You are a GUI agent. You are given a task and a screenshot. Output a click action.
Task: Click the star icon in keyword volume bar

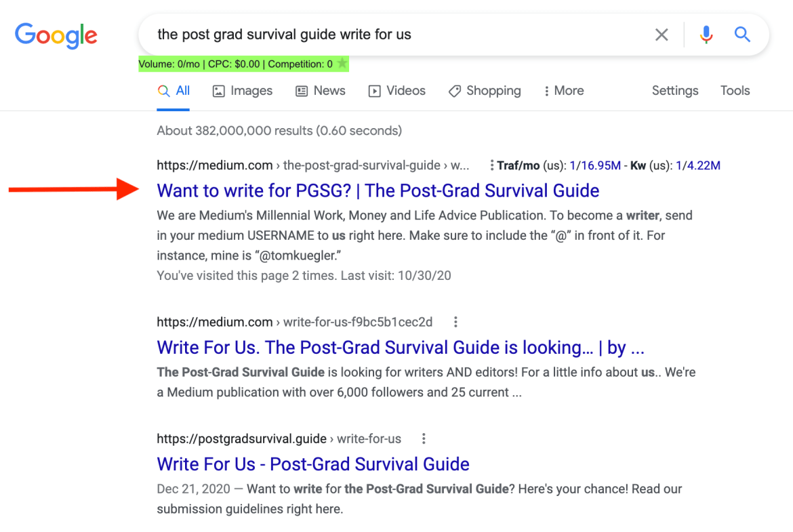pyautogui.click(x=342, y=64)
